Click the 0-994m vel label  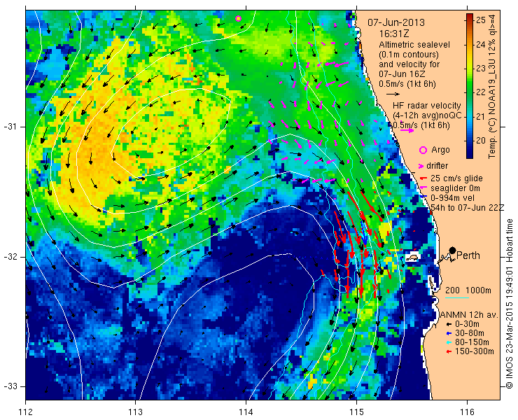pyautogui.click(x=452, y=198)
